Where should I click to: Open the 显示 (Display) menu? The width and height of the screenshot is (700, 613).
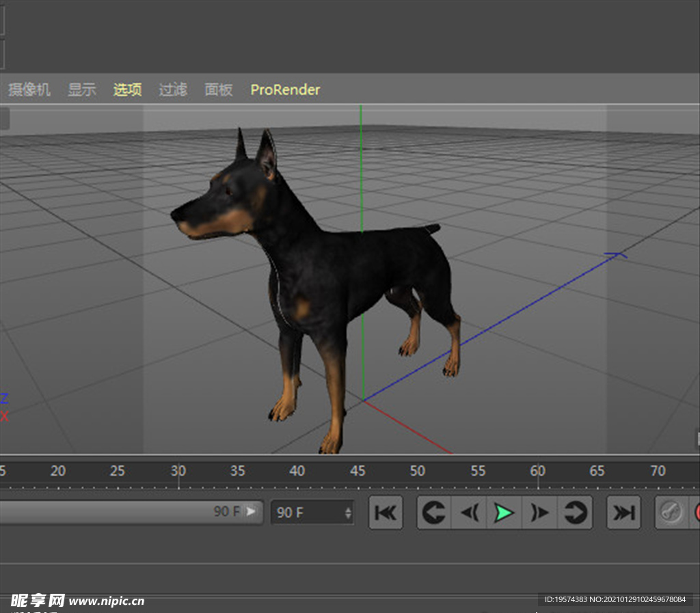82,90
